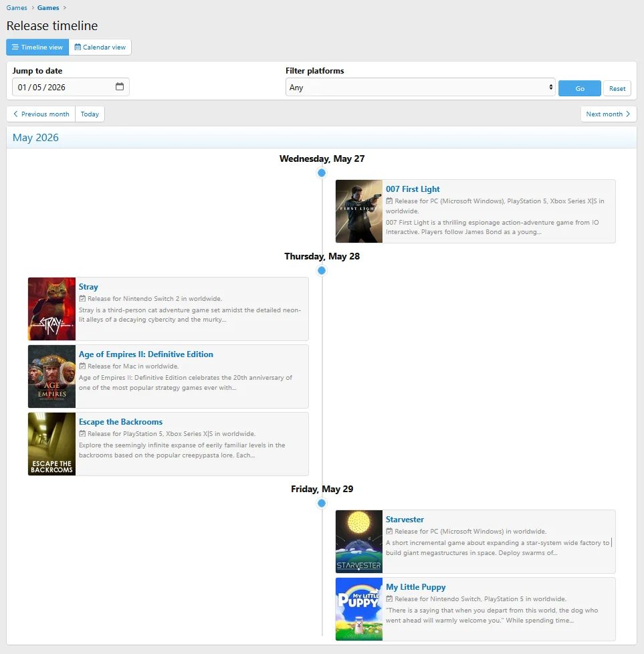Click the 007 First Light cover thumbnail
Image resolution: width=644 pixels, height=654 pixels.
point(359,211)
